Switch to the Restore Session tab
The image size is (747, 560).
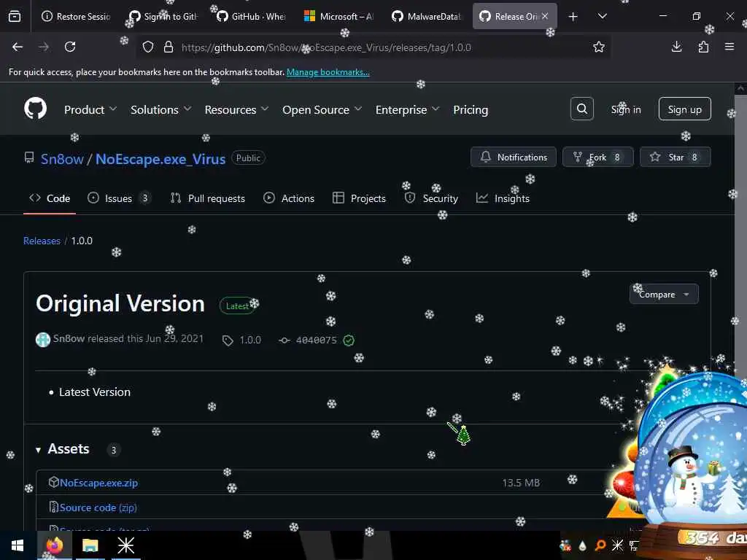point(76,16)
